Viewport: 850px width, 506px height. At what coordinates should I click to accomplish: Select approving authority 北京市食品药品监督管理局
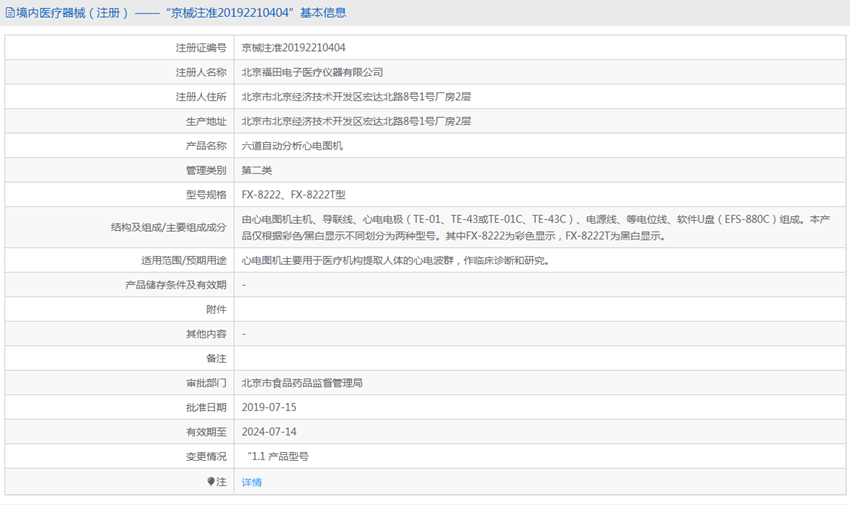pos(302,383)
